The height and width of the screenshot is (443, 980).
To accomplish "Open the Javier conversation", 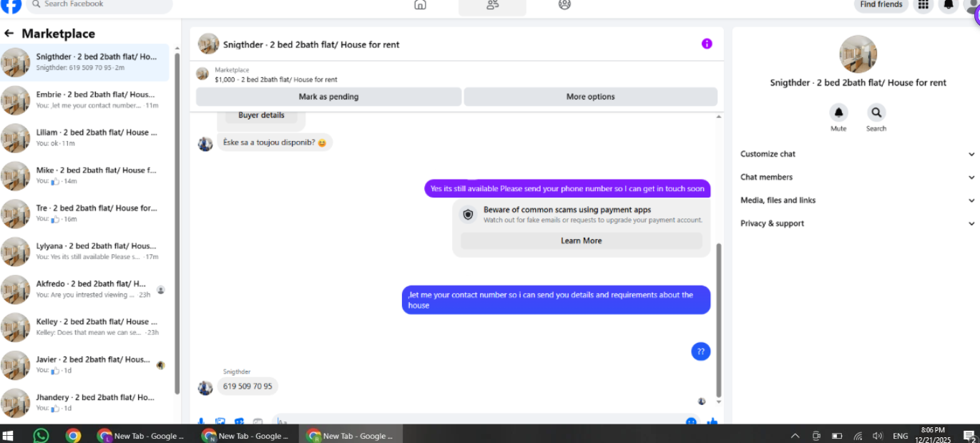I will (85, 365).
